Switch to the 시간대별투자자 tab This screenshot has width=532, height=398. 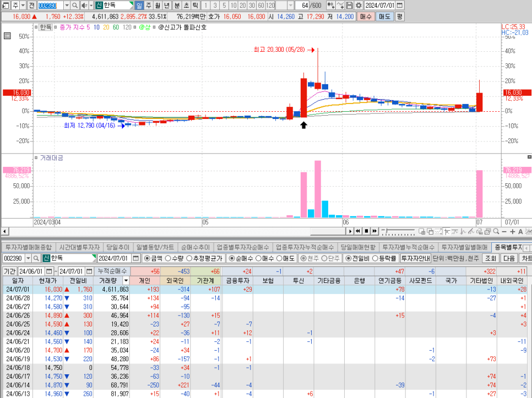(79, 247)
